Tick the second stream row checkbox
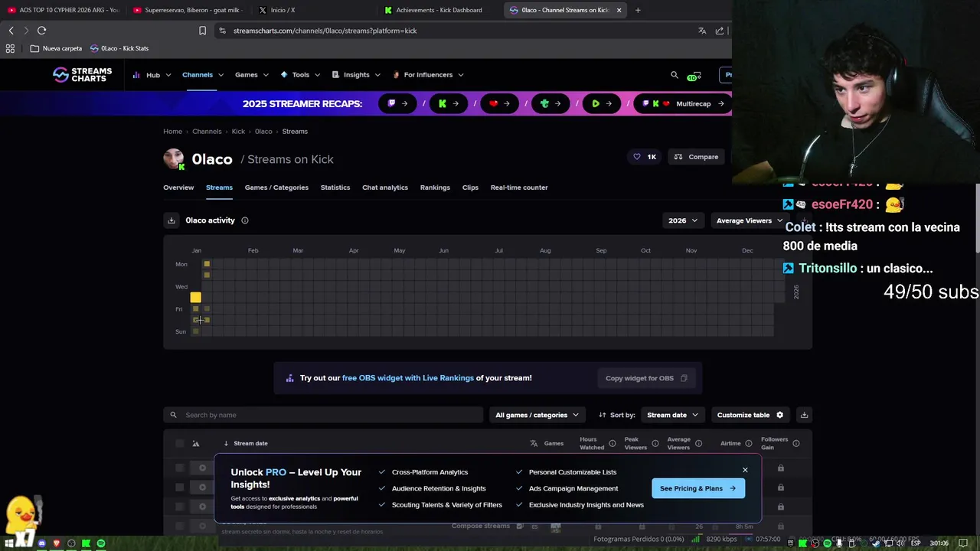 click(x=180, y=487)
